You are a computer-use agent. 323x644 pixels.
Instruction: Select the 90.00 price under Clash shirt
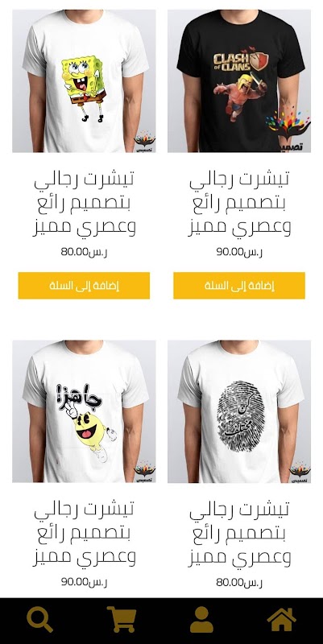click(239, 252)
